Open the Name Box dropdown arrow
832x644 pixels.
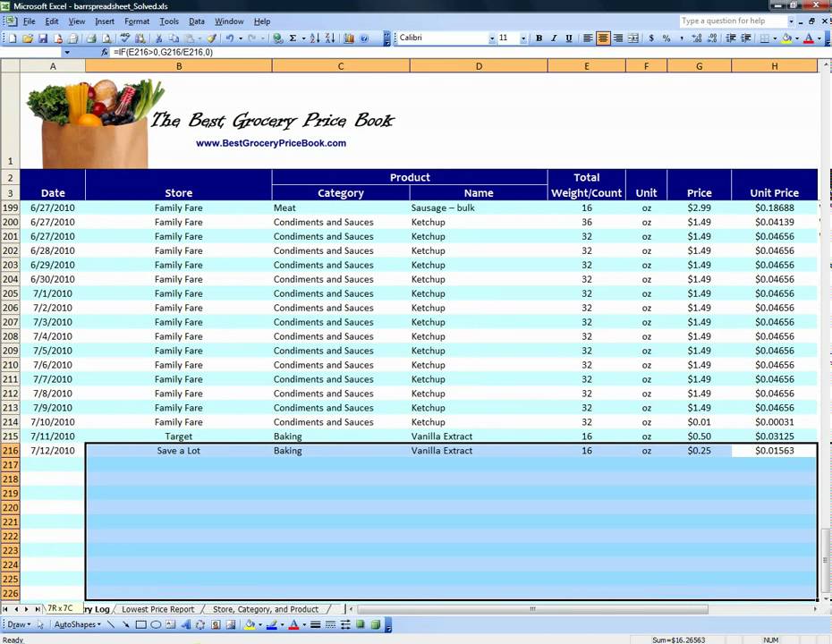[x=67, y=52]
